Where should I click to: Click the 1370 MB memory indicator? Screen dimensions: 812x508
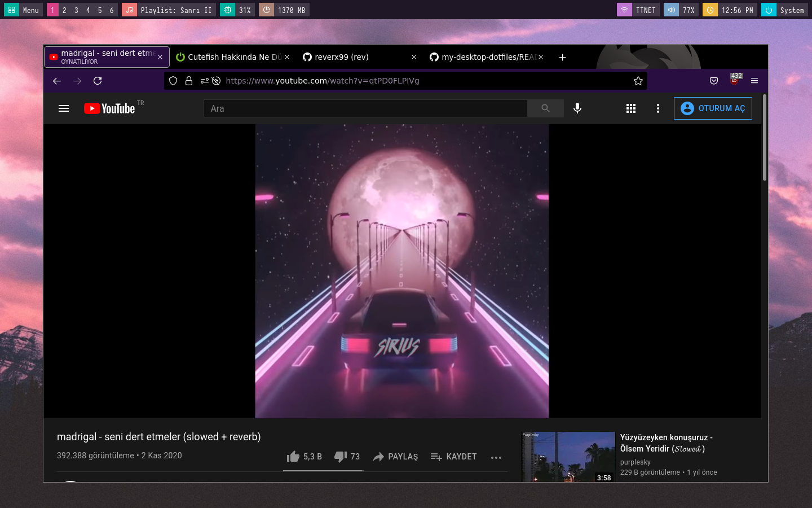[284, 10]
